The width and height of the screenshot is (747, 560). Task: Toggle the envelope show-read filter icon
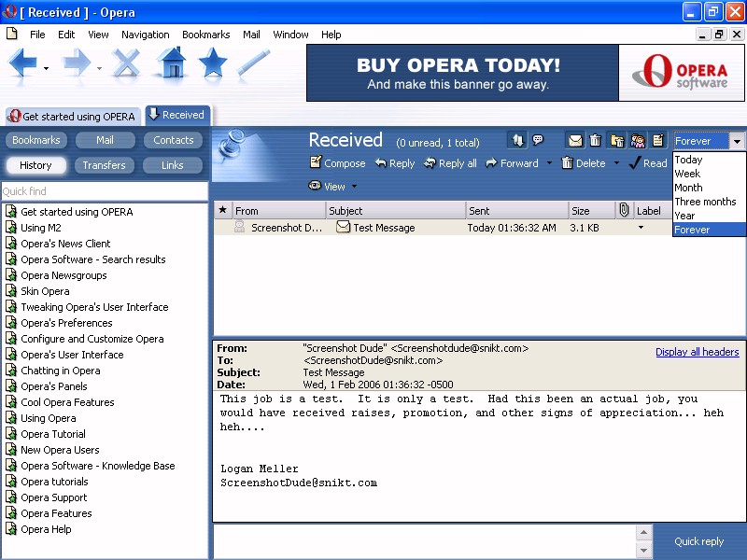[575, 141]
